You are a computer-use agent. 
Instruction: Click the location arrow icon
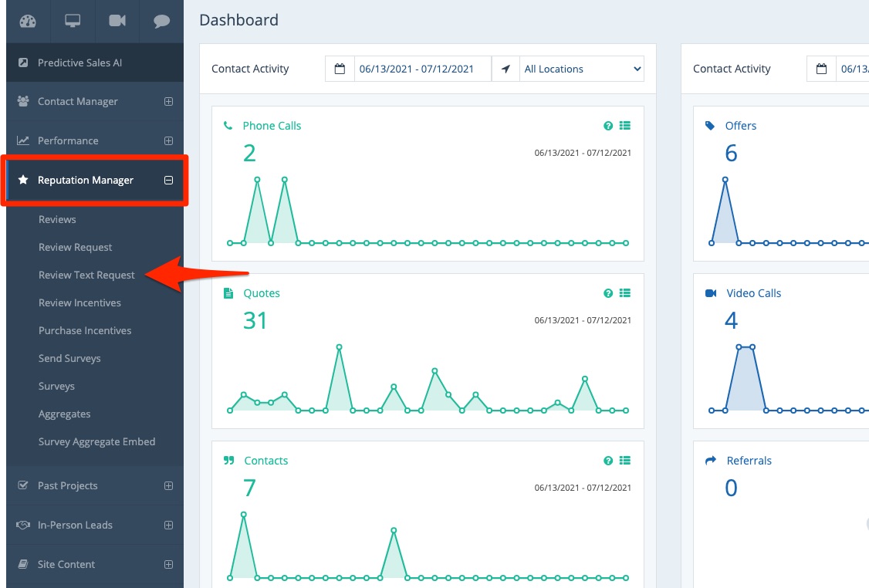(x=506, y=69)
